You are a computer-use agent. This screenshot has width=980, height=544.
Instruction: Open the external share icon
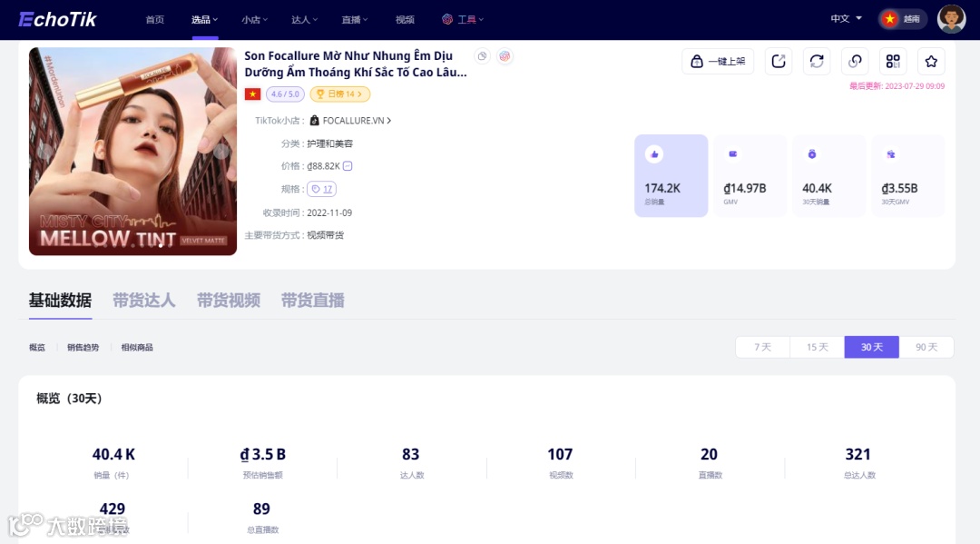click(779, 61)
